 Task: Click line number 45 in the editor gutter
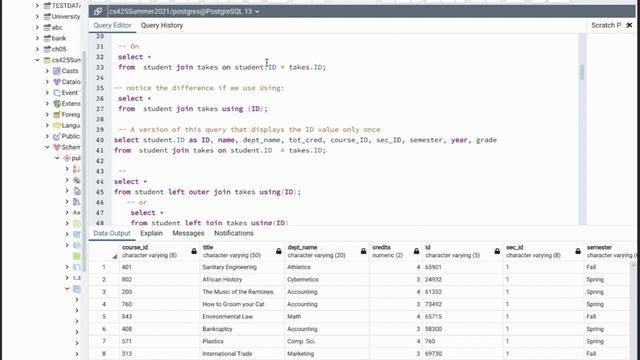tap(100, 192)
